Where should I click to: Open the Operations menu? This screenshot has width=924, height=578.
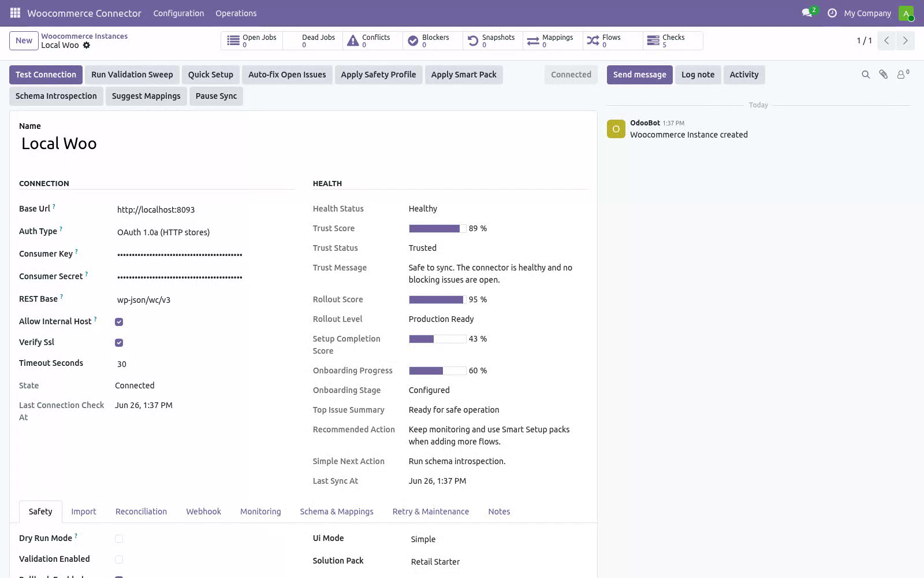[236, 13]
